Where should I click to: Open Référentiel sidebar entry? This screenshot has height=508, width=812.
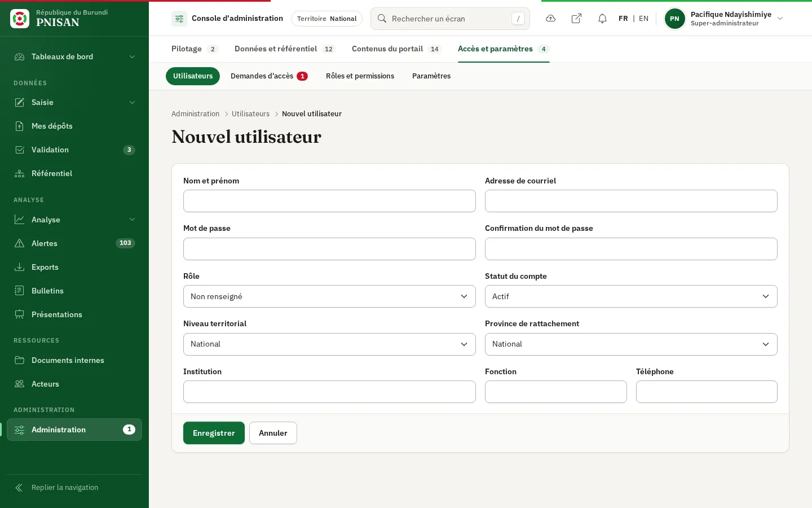[x=74, y=173]
